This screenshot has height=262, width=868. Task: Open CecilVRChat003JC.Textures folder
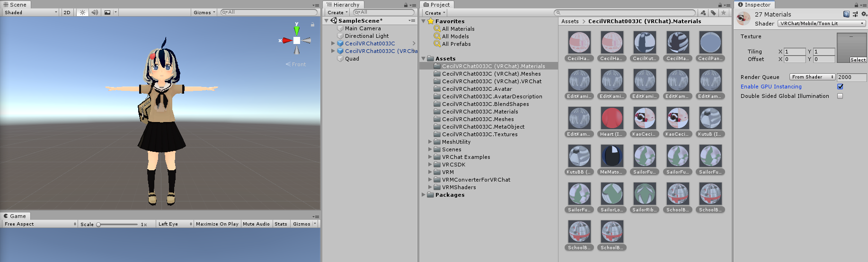point(479,134)
